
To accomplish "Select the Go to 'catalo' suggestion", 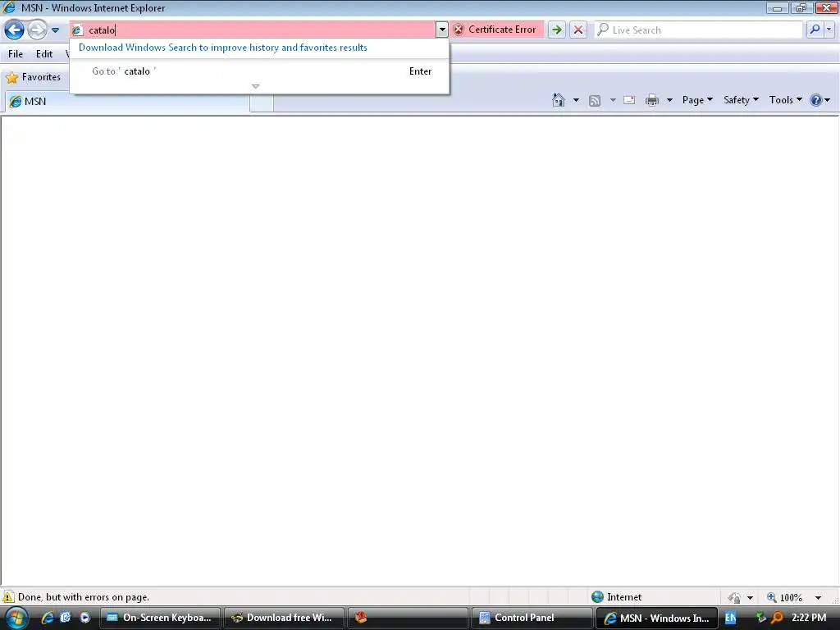I will click(x=259, y=71).
